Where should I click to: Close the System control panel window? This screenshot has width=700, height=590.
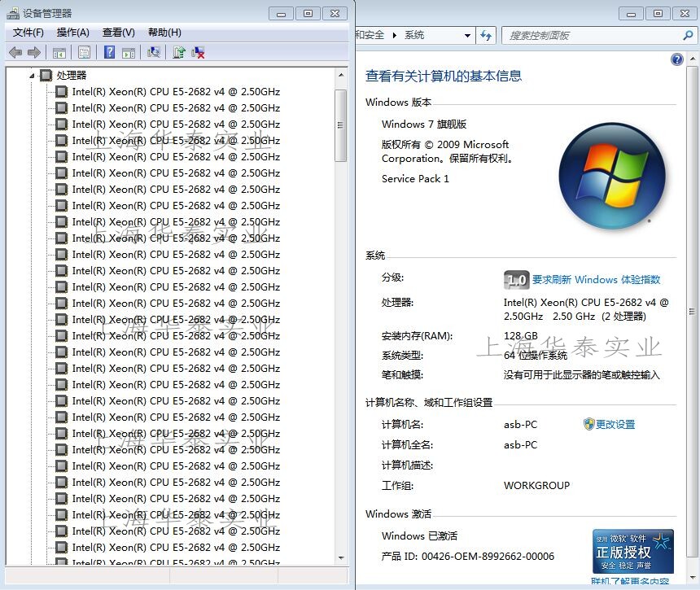pyautogui.click(x=685, y=14)
